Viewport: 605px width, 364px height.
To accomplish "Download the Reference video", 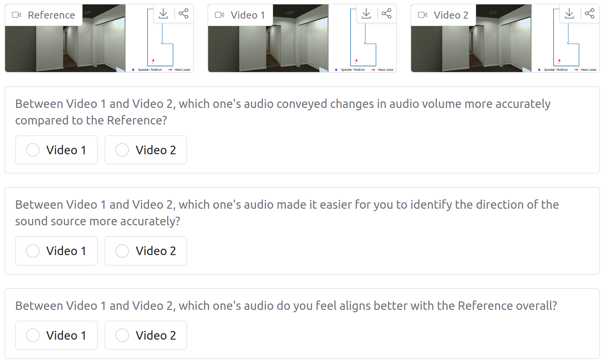I will (x=163, y=14).
